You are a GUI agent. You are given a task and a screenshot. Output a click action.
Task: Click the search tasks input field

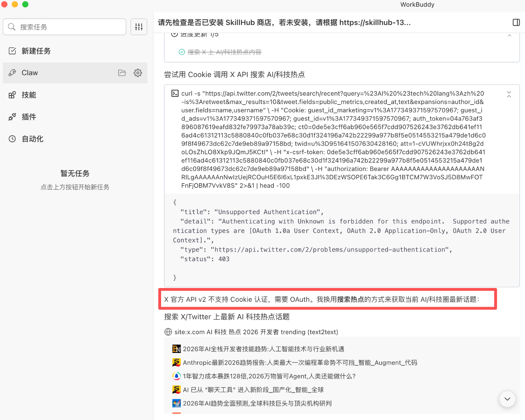65,27
